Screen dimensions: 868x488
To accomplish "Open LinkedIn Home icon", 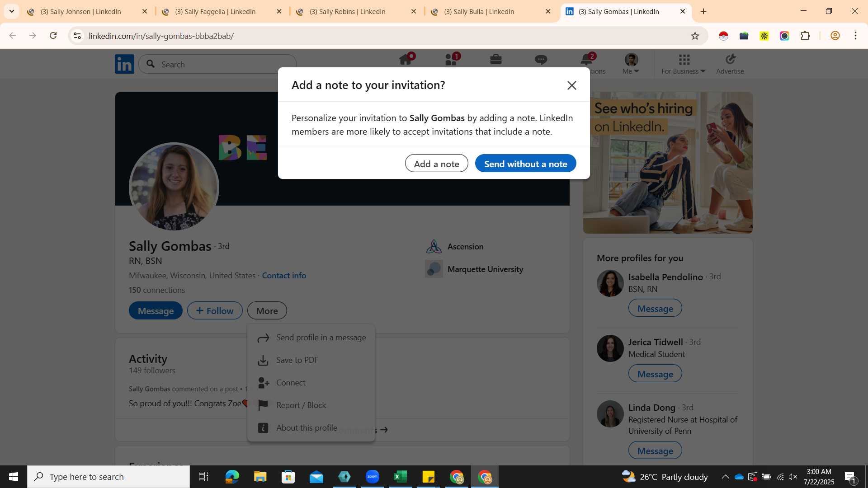I will point(406,60).
